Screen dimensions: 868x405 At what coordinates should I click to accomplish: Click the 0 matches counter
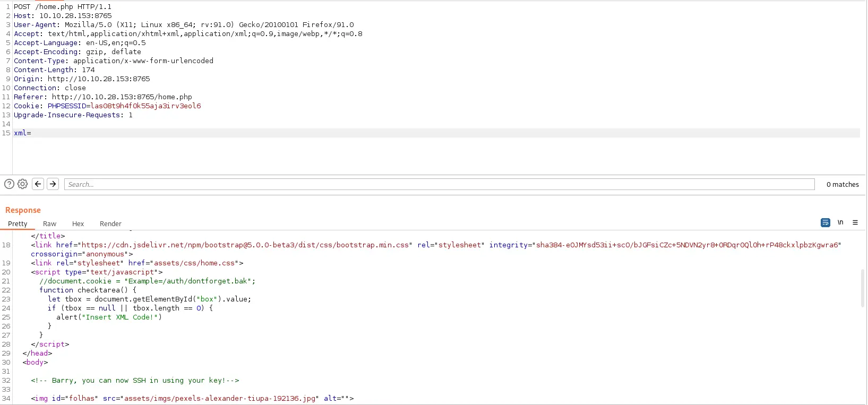click(843, 185)
